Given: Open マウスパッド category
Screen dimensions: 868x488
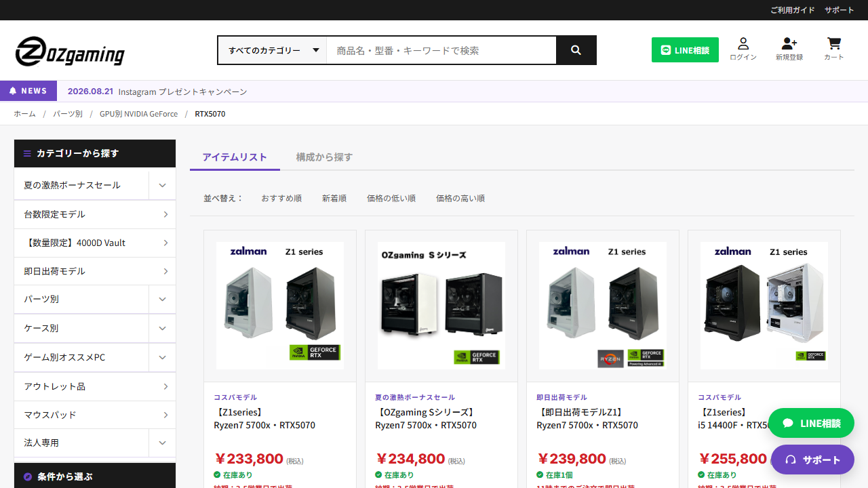Looking at the screenshot, I should [95, 415].
